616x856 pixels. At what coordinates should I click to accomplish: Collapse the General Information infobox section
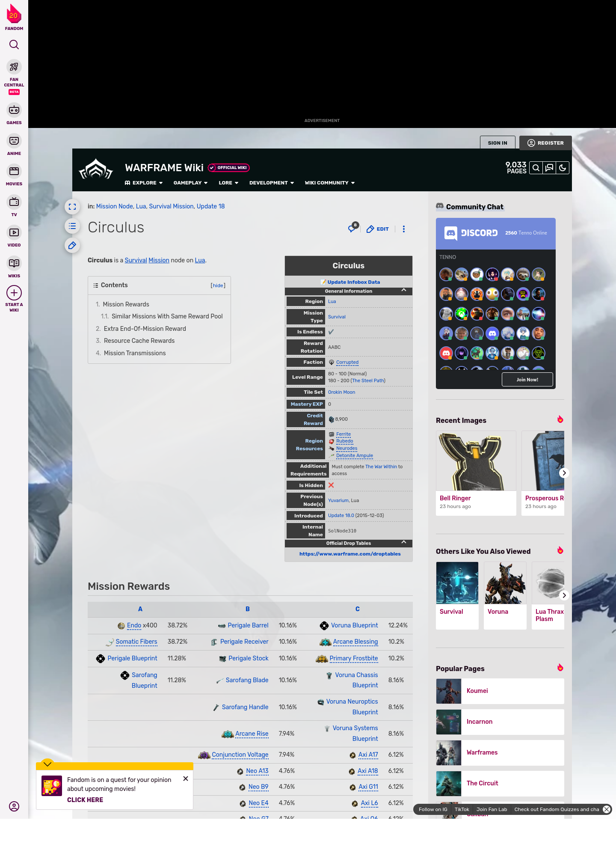tap(403, 291)
